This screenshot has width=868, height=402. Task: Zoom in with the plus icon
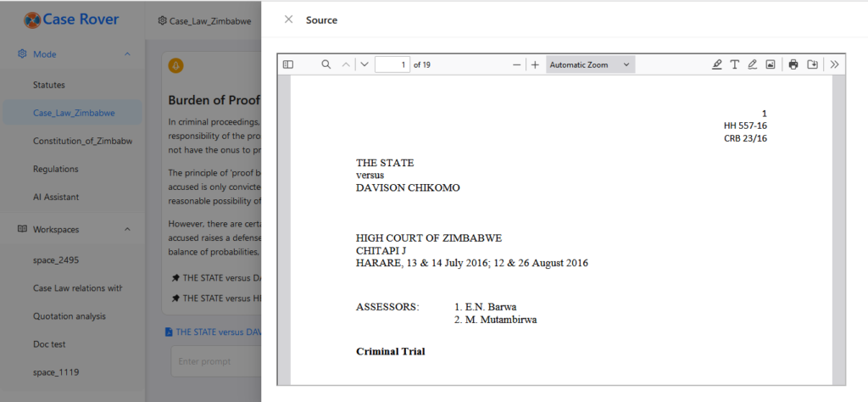[535, 64]
